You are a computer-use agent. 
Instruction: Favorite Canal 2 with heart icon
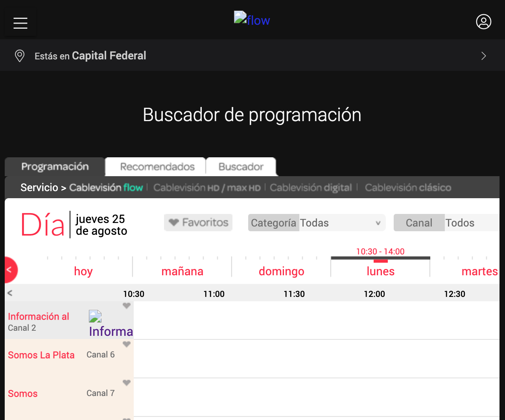point(126,306)
